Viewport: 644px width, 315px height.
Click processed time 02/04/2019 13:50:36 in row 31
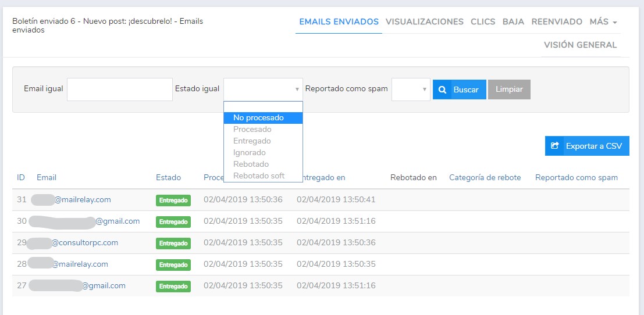click(243, 200)
